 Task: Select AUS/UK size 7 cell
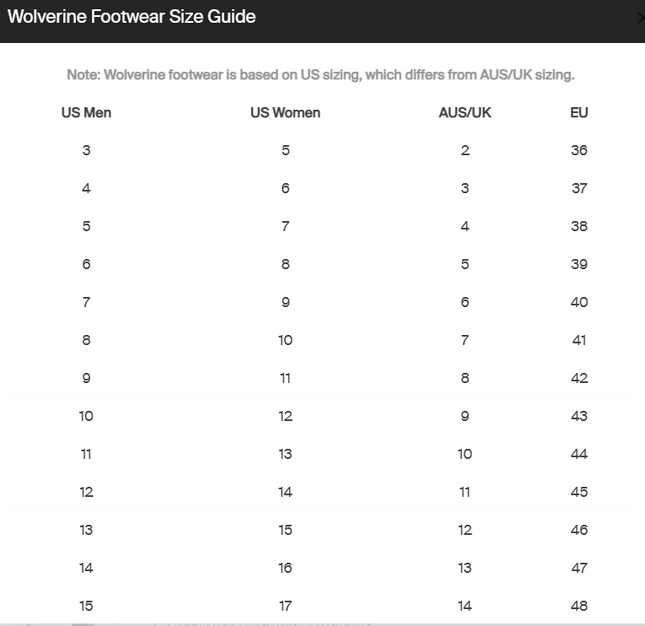(465, 340)
